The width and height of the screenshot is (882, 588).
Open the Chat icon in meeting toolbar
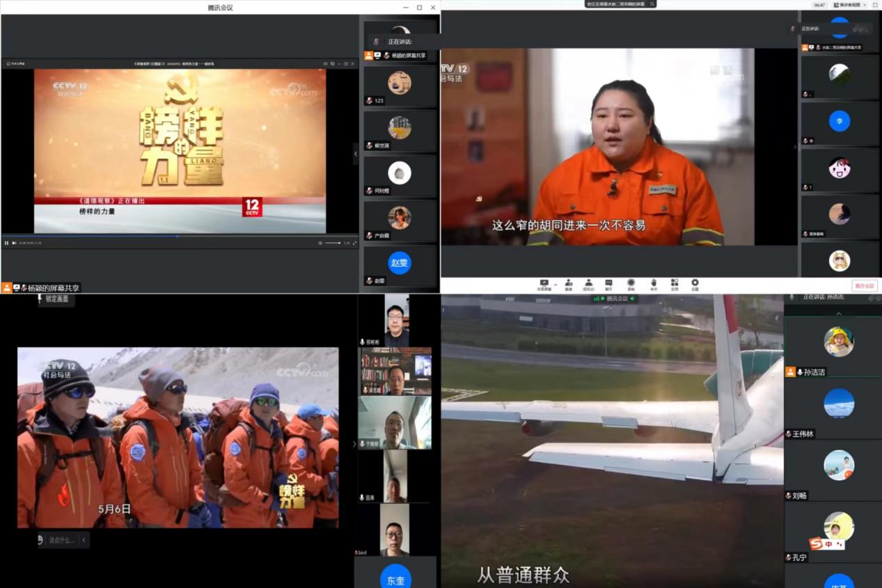609,284
